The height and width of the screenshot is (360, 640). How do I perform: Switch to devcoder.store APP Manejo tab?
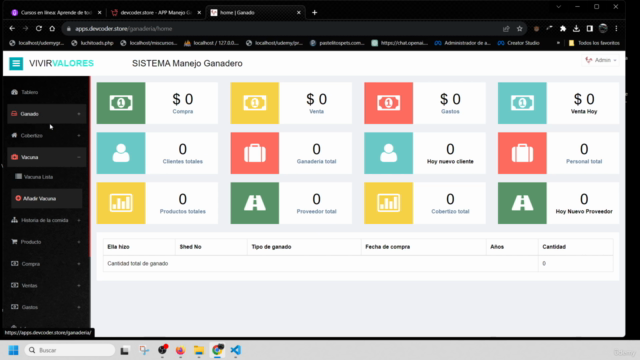156,13
